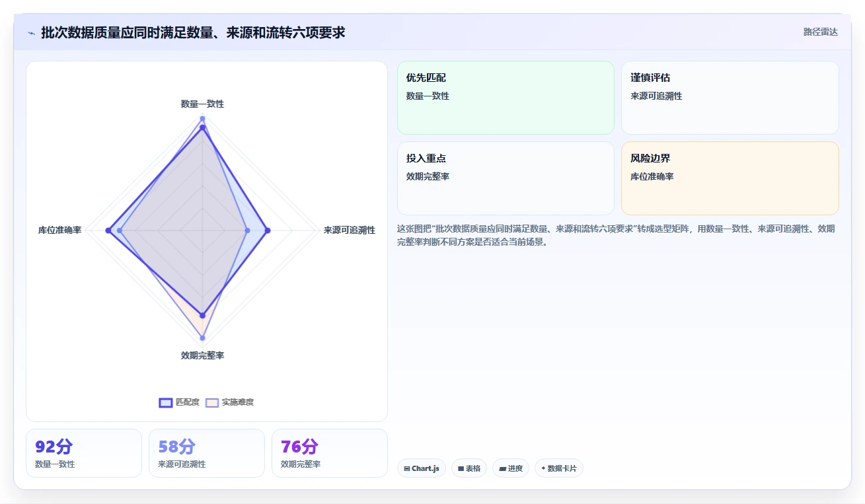Click the 76分 score card
The width and height of the screenshot is (865, 504).
(x=330, y=453)
